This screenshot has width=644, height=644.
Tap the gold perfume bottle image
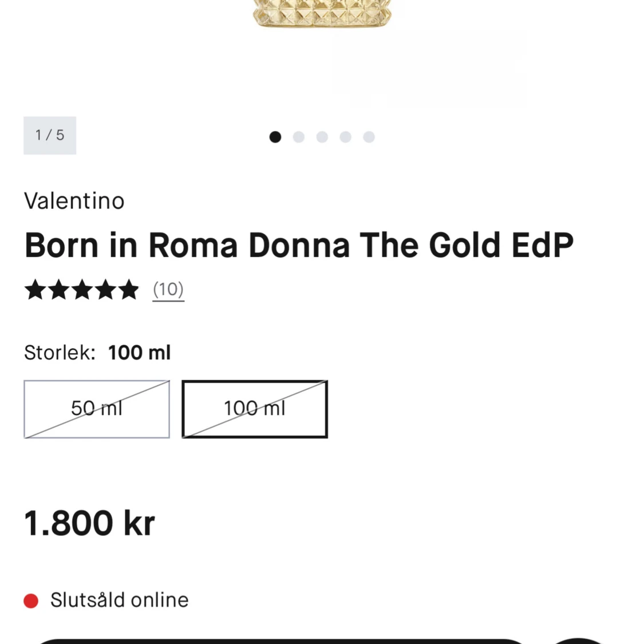click(322, 14)
